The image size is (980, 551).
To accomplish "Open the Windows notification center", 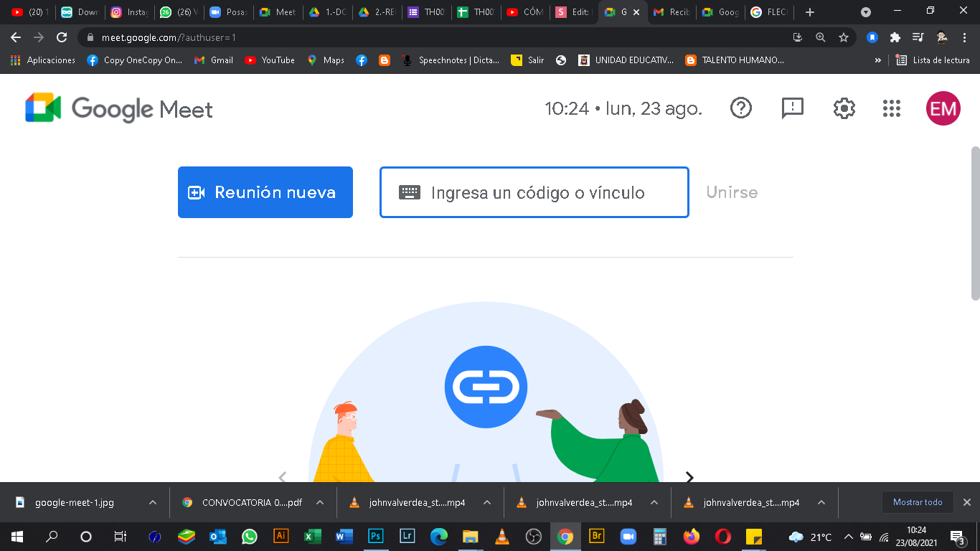I will 956,536.
